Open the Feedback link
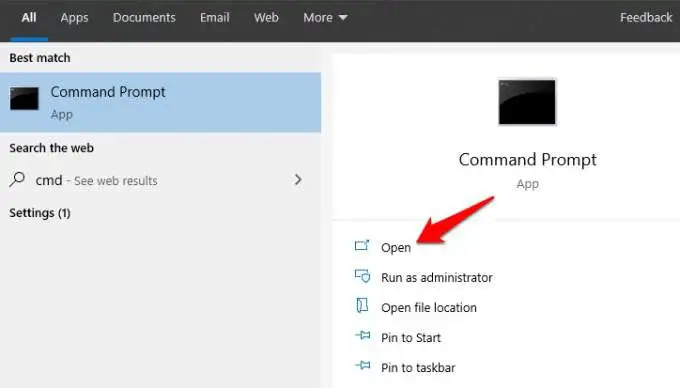Image resolution: width=680 pixels, height=388 pixels. click(646, 18)
